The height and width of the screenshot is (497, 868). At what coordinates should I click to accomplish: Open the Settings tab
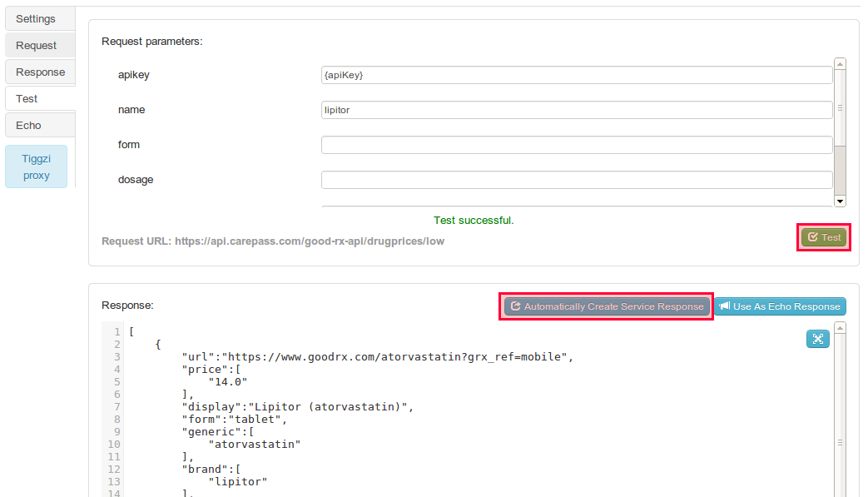coord(36,18)
